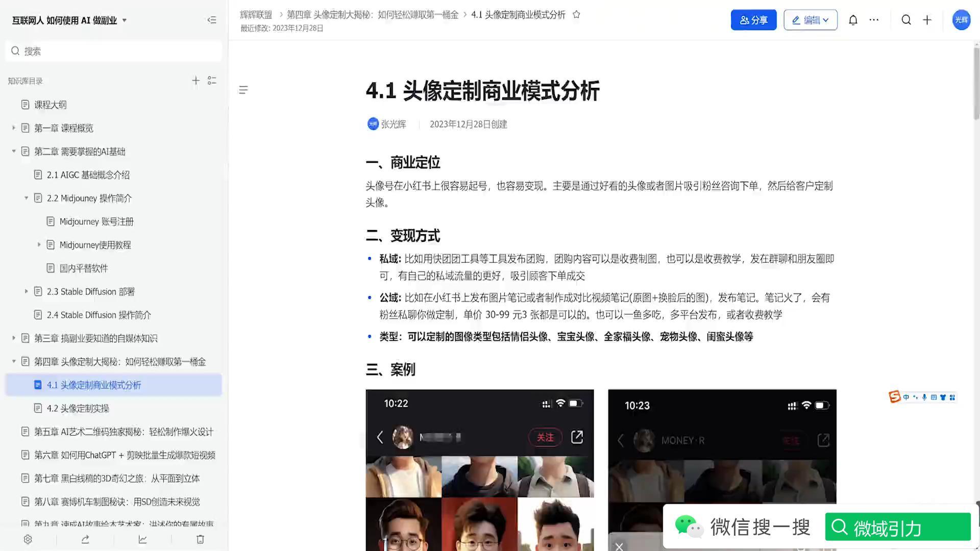Toggle Sogou Chinese/English mode icon
980x551 pixels.
click(906, 397)
